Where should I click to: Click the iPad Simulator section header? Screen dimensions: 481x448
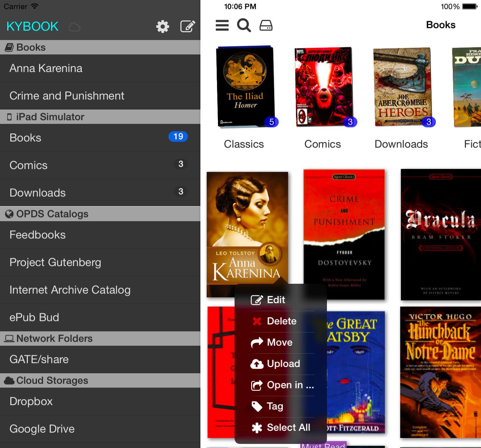pos(100,117)
